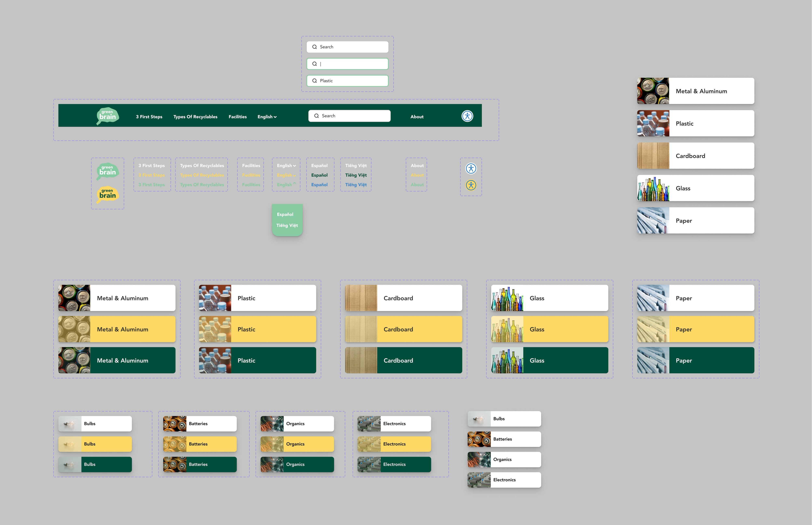
Task: Click the accessibility icon in the navbar
Action: (467, 116)
